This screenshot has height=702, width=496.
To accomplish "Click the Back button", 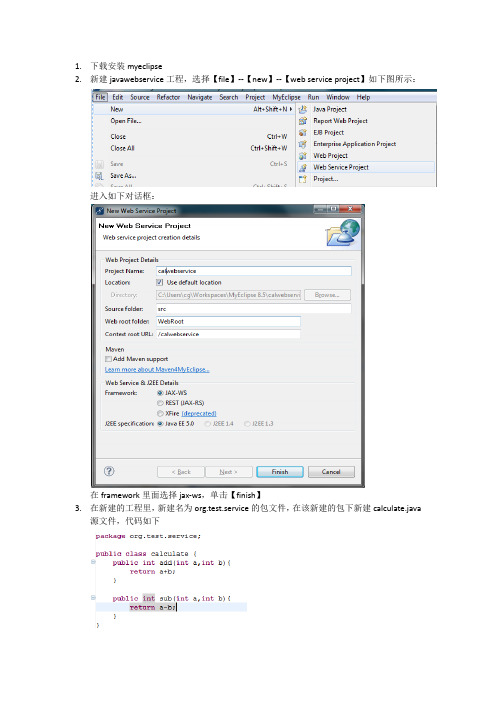I will (x=181, y=472).
